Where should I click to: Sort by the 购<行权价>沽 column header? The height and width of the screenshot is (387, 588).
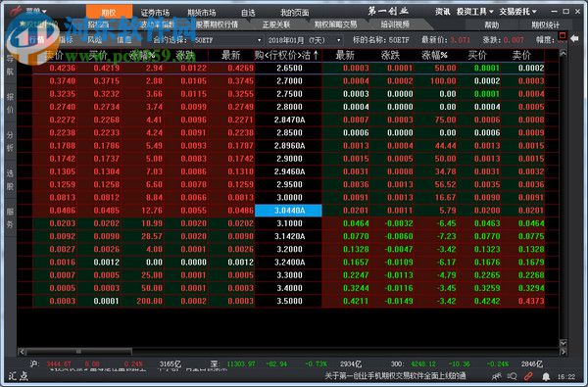click(287, 56)
